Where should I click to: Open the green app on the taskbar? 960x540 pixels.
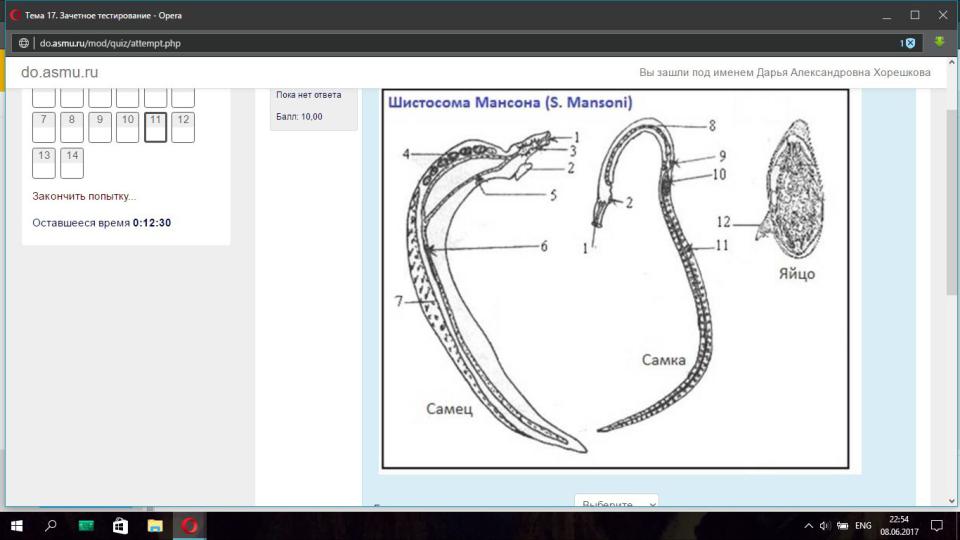pyautogui.click(x=86, y=525)
